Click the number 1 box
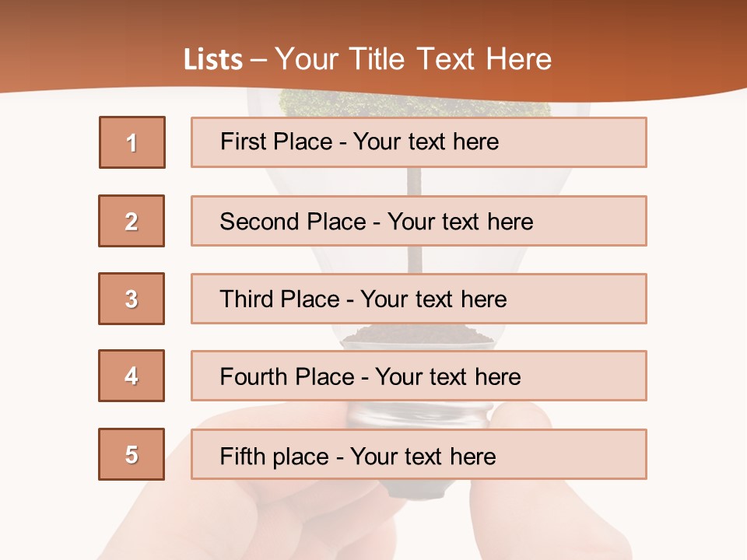The image size is (747, 560). tap(132, 142)
